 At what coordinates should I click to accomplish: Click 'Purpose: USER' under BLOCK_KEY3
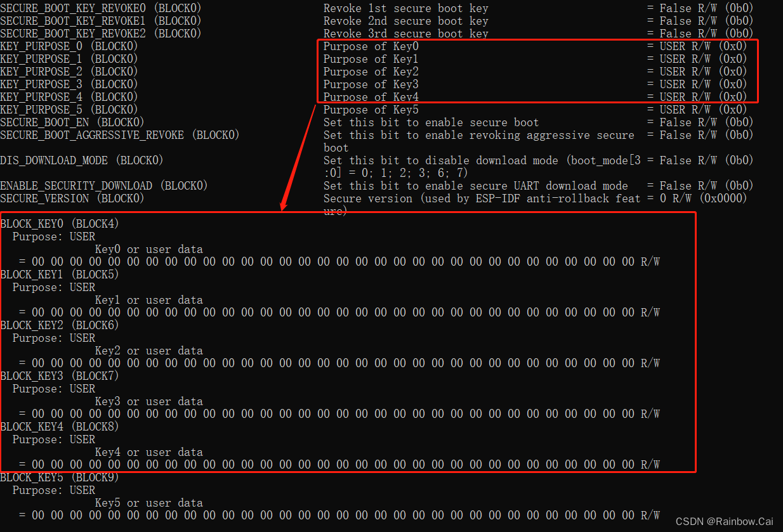[54, 389]
